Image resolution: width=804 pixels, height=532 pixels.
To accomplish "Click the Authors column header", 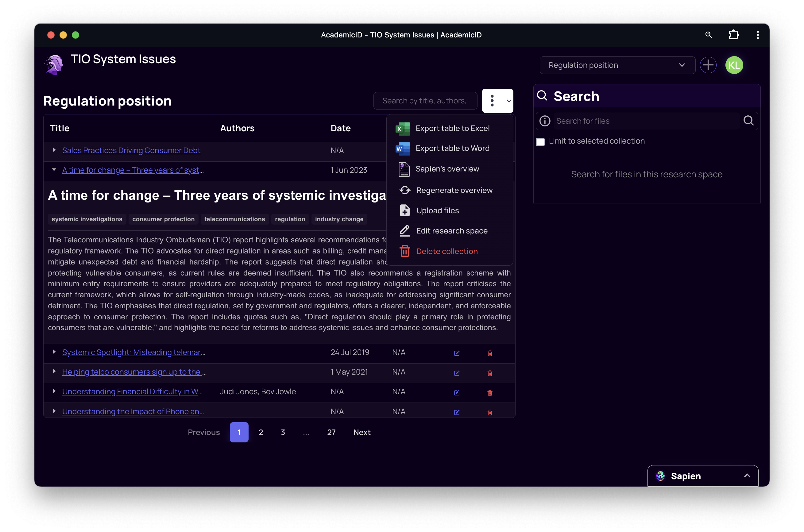I will 237,128.
